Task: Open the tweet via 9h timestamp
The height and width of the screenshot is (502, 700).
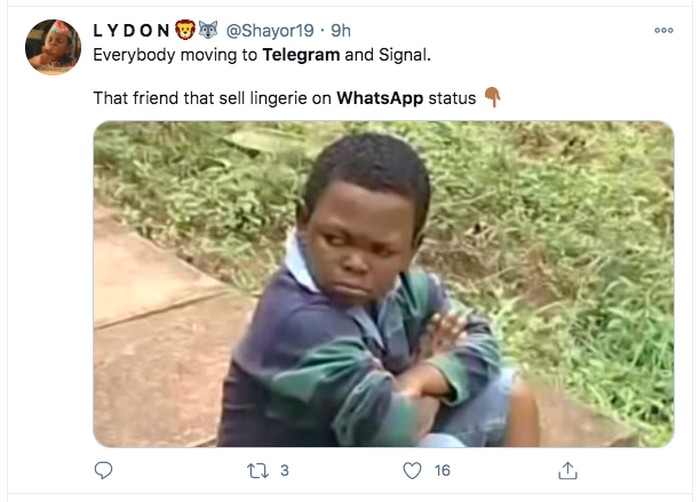Action: [x=340, y=31]
